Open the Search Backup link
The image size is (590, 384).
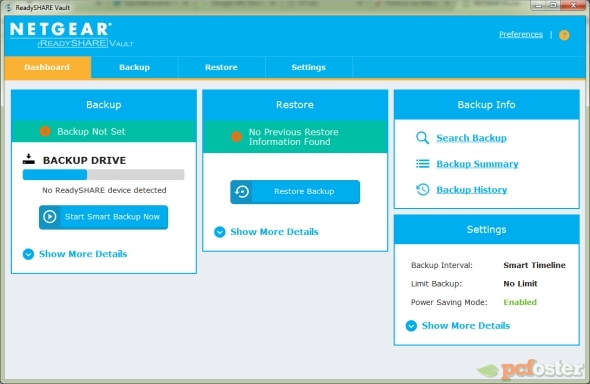click(471, 138)
